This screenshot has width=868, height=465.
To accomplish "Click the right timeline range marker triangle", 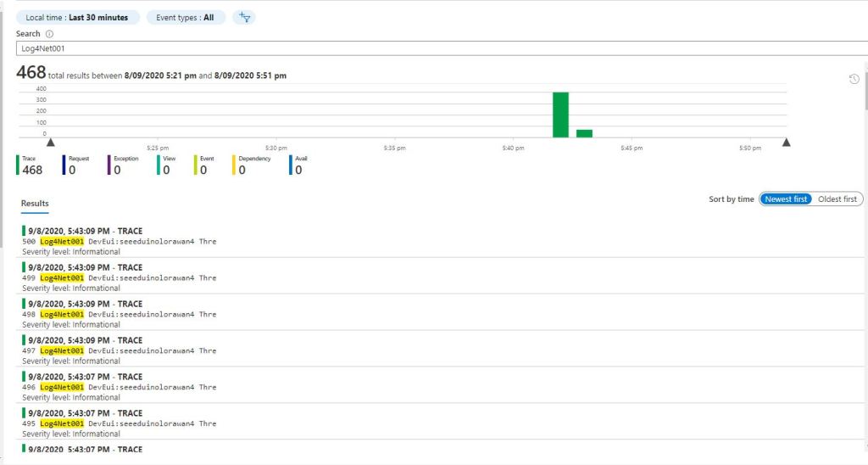I will pyautogui.click(x=786, y=143).
